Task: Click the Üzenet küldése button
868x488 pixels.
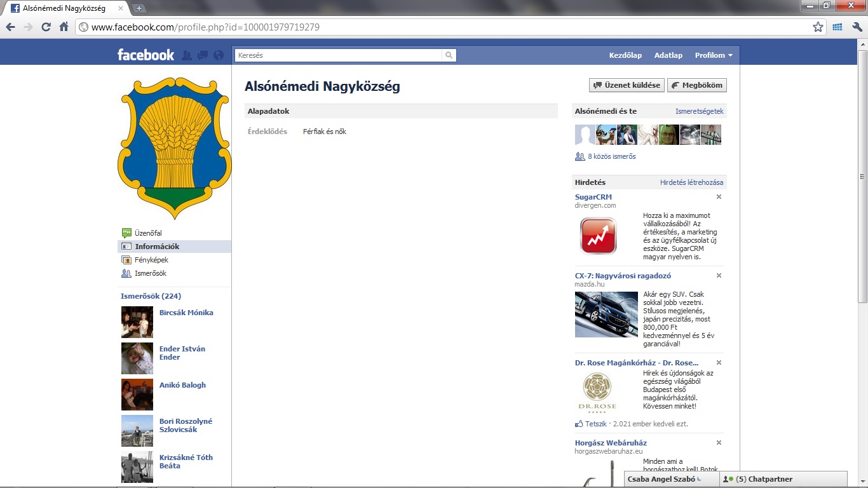Action: (627, 85)
